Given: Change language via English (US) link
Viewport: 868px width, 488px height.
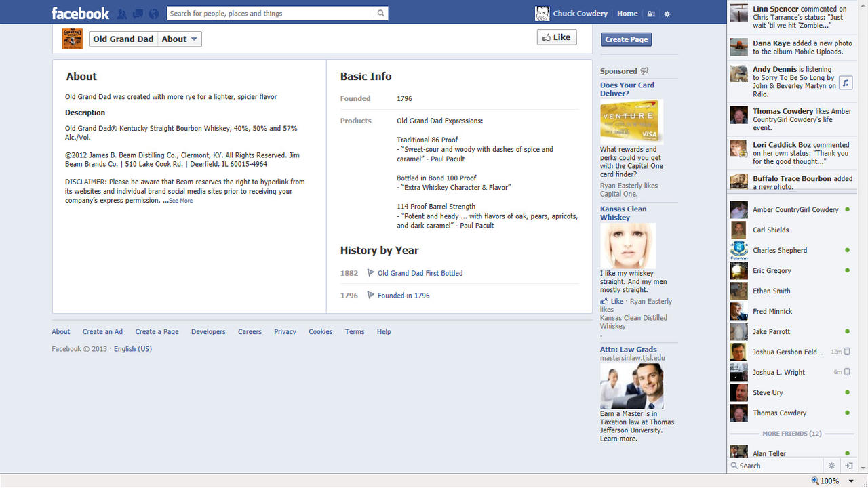Looking at the screenshot, I should tap(133, 349).
